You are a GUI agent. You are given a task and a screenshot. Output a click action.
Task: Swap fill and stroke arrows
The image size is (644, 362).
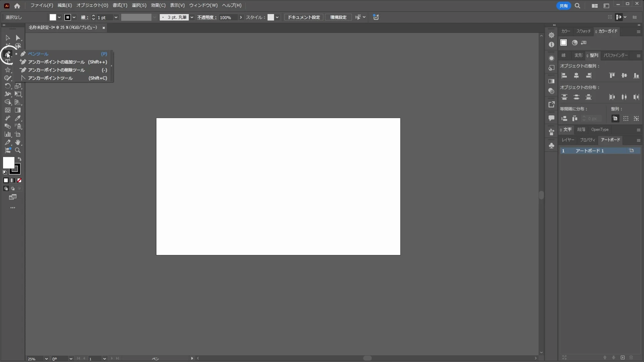(x=19, y=159)
